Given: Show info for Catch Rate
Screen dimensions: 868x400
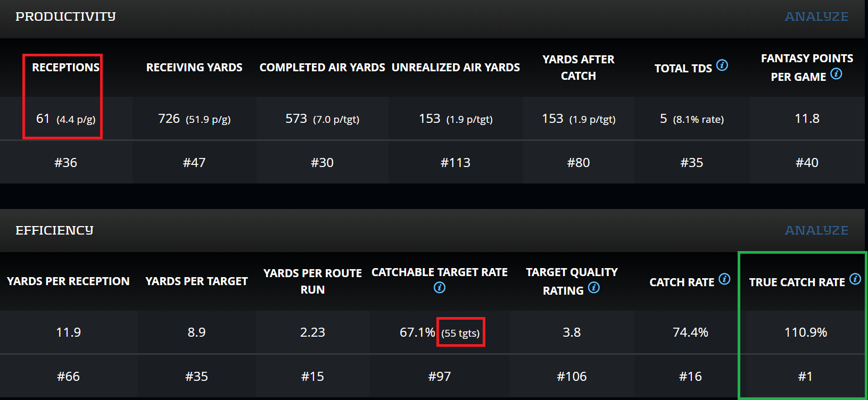Looking at the screenshot, I should (x=724, y=279).
